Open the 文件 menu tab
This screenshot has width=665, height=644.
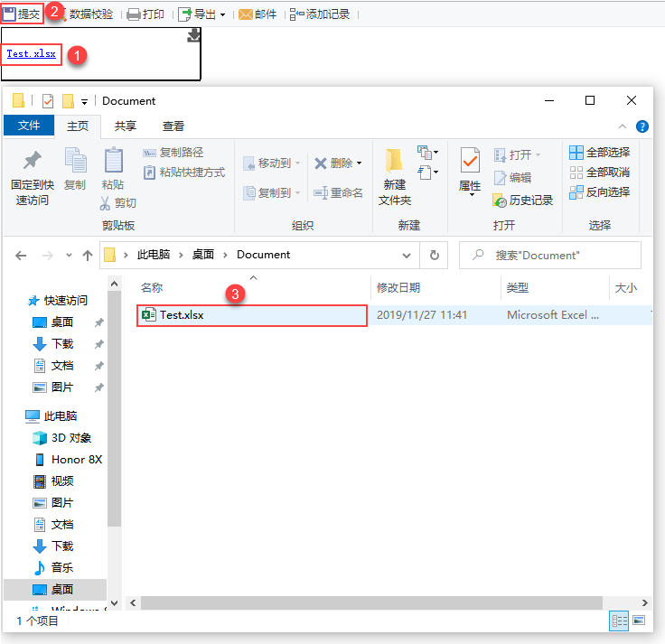click(29, 125)
